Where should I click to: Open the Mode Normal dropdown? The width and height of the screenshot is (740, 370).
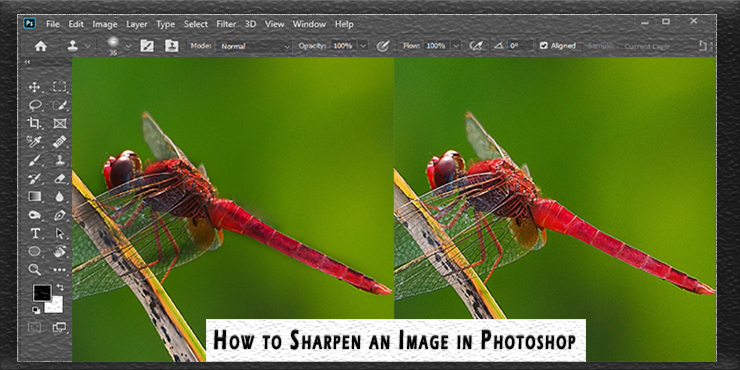[x=253, y=46]
